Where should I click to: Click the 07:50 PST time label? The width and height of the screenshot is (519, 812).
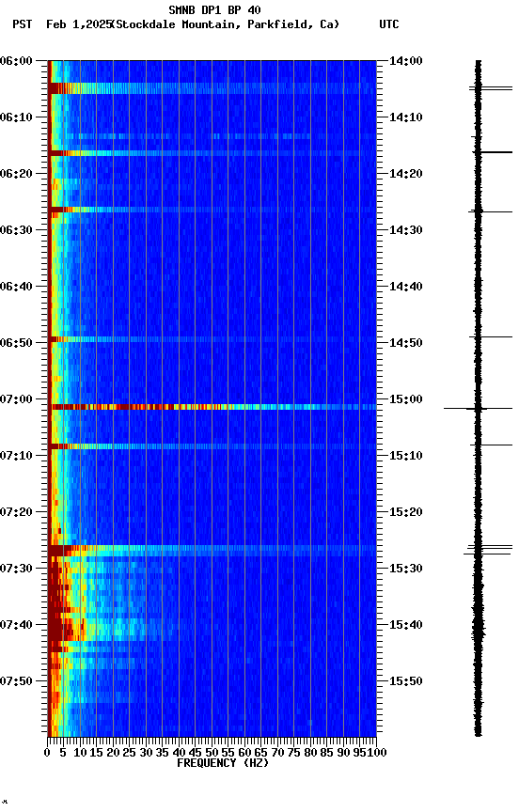click(x=16, y=682)
